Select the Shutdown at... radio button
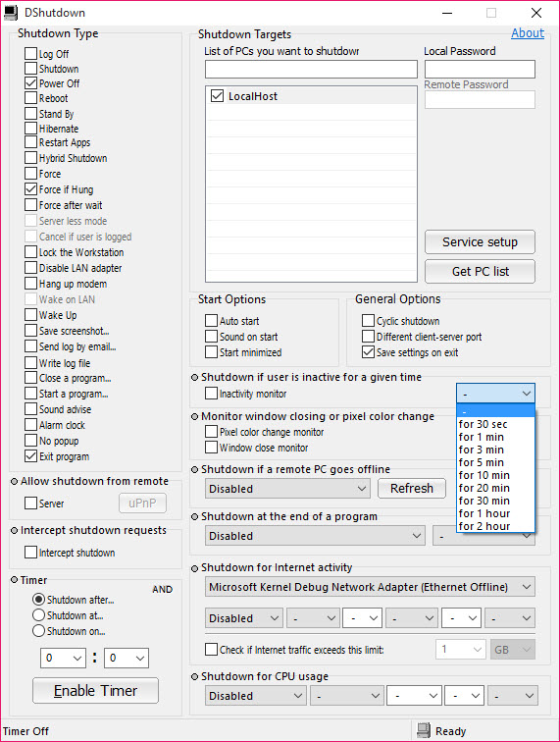Screen dimensions: 560x742 point(39,615)
